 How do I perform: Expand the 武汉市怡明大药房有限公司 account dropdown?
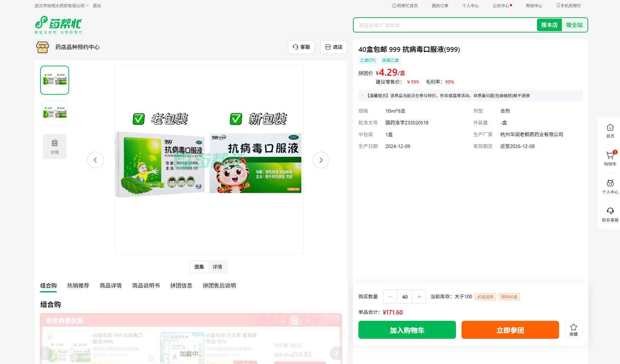62,6
